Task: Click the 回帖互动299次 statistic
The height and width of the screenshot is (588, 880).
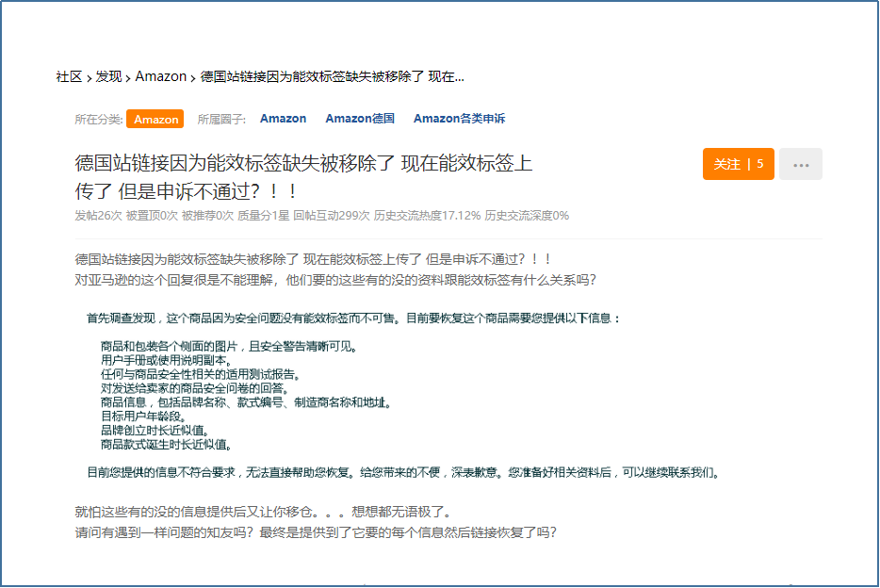Action: pyautogui.click(x=331, y=216)
